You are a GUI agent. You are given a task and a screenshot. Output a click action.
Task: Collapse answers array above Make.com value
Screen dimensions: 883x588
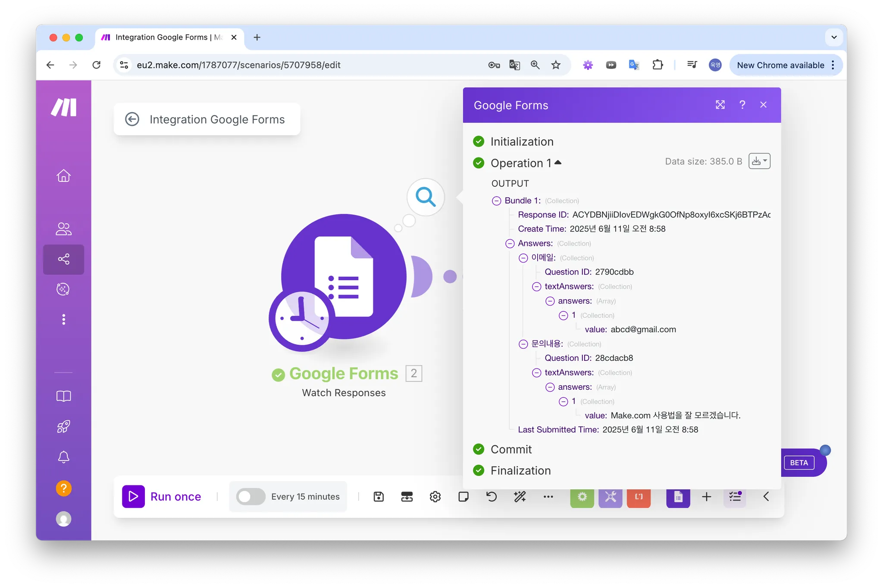point(550,387)
